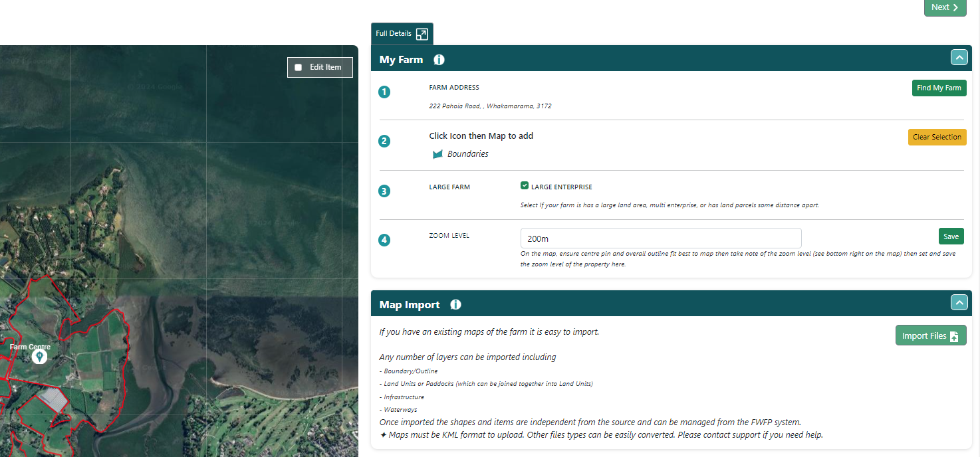The height and width of the screenshot is (457, 980).
Task: Enable the Edit Item checkbox on map
Action: (x=299, y=68)
